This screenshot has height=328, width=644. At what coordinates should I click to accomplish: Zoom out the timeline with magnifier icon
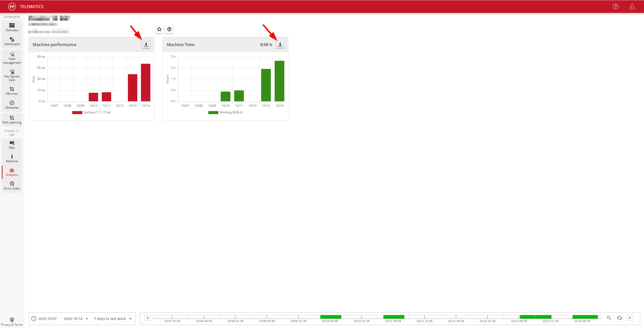[609, 318]
